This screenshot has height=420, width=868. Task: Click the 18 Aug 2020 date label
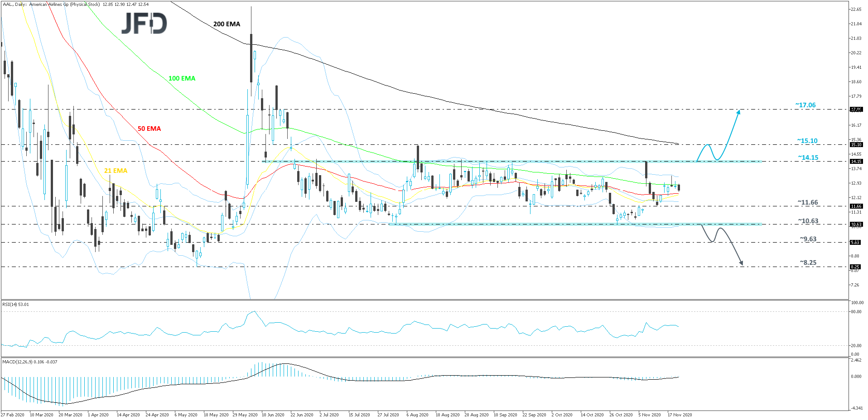pos(448,415)
